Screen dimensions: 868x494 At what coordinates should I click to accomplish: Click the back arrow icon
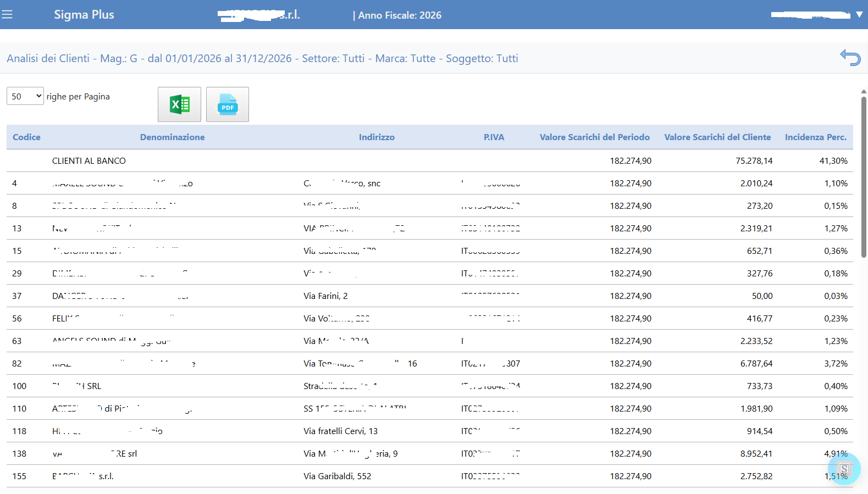pyautogui.click(x=850, y=58)
